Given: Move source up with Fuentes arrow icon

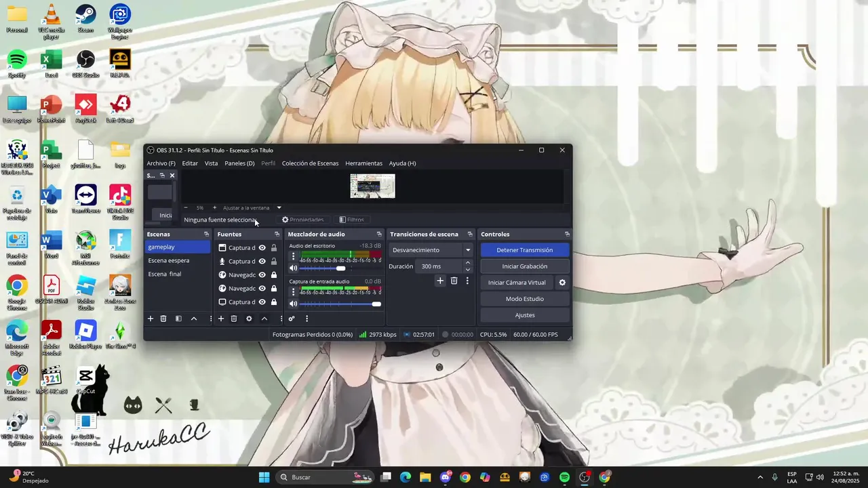Looking at the screenshot, I should pyautogui.click(x=264, y=319).
